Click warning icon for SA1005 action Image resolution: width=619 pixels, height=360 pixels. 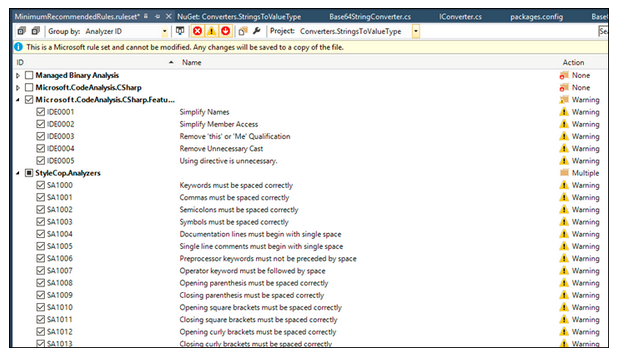pos(564,246)
